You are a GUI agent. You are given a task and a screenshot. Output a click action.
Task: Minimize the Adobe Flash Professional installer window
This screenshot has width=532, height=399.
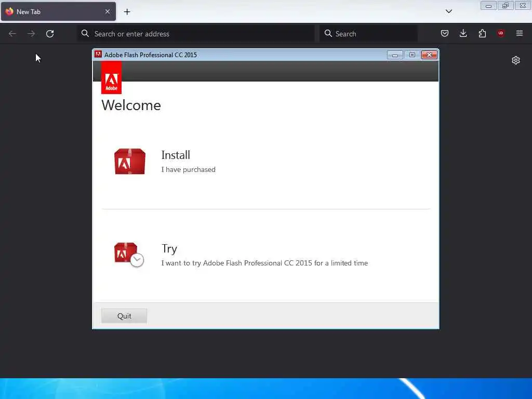395,55
